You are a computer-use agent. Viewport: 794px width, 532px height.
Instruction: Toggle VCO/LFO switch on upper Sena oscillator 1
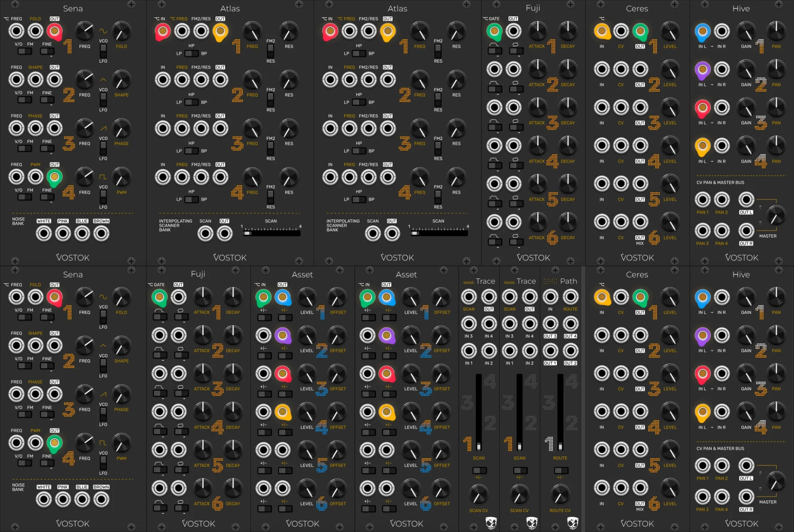103,52
